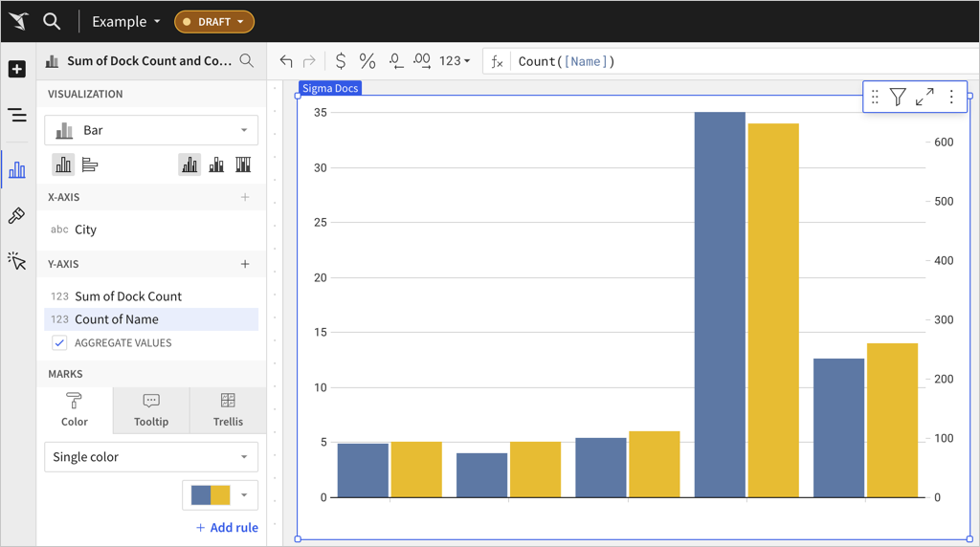980x547 pixels.
Task: Apply percent format to the column
Action: point(367,61)
